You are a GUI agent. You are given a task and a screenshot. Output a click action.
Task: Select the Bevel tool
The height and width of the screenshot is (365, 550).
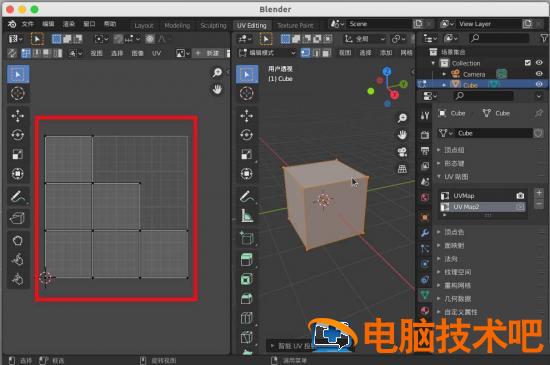(x=247, y=299)
